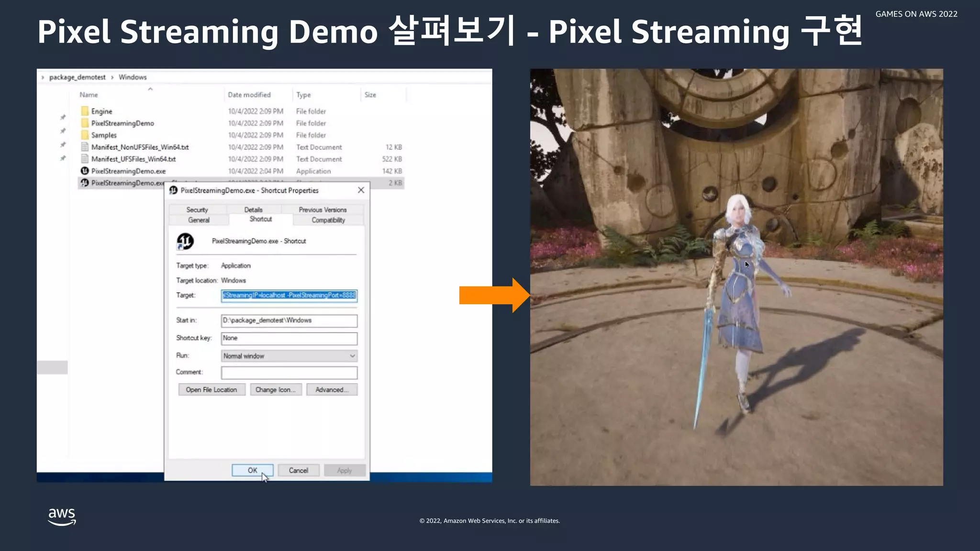Click the Target input field
980x551 pixels.
click(289, 296)
